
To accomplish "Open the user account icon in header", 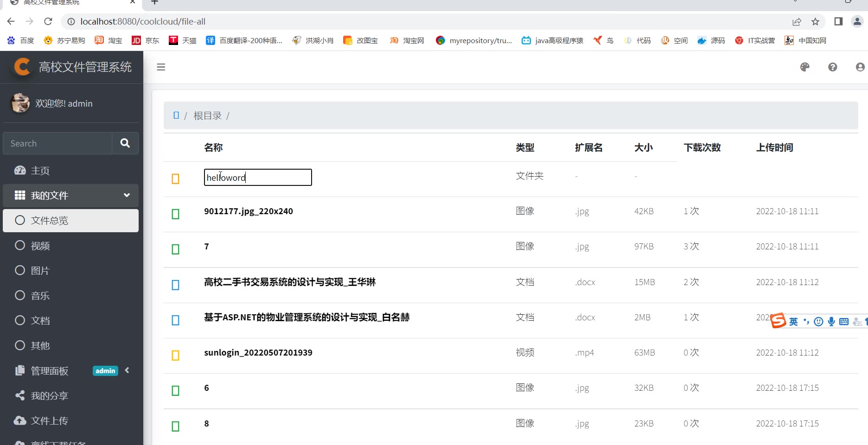I will click(860, 67).
